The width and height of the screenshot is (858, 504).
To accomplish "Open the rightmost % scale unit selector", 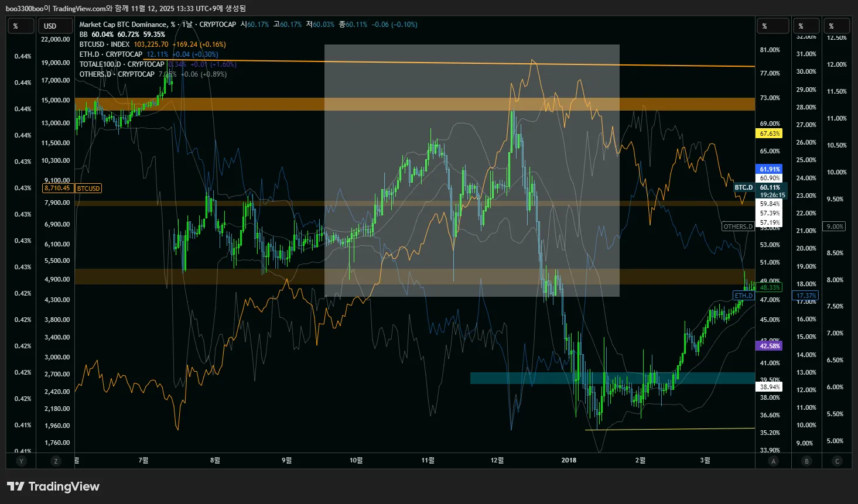I will pos(837,26).
